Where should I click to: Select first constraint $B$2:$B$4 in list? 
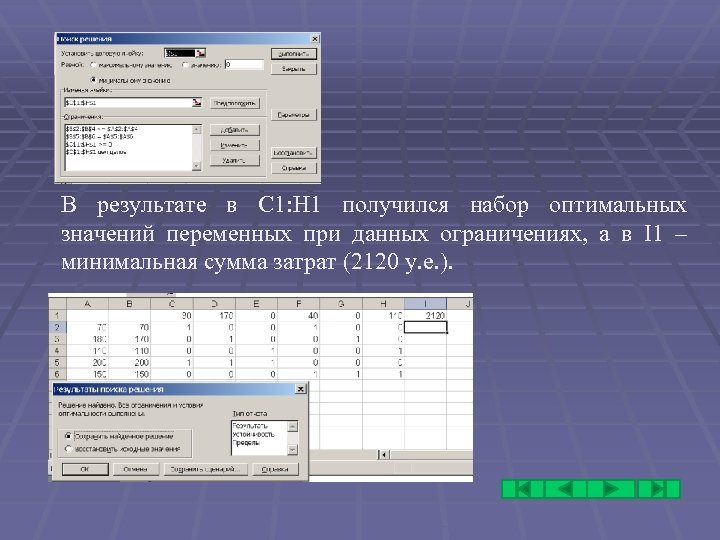[101, 129]
